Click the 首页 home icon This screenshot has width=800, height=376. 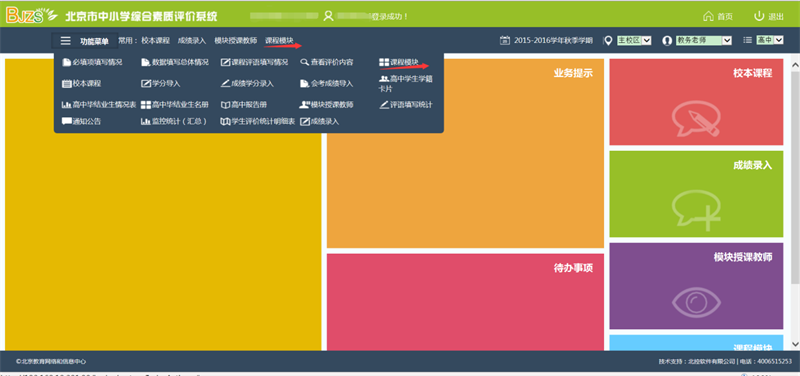pos(708,16)
